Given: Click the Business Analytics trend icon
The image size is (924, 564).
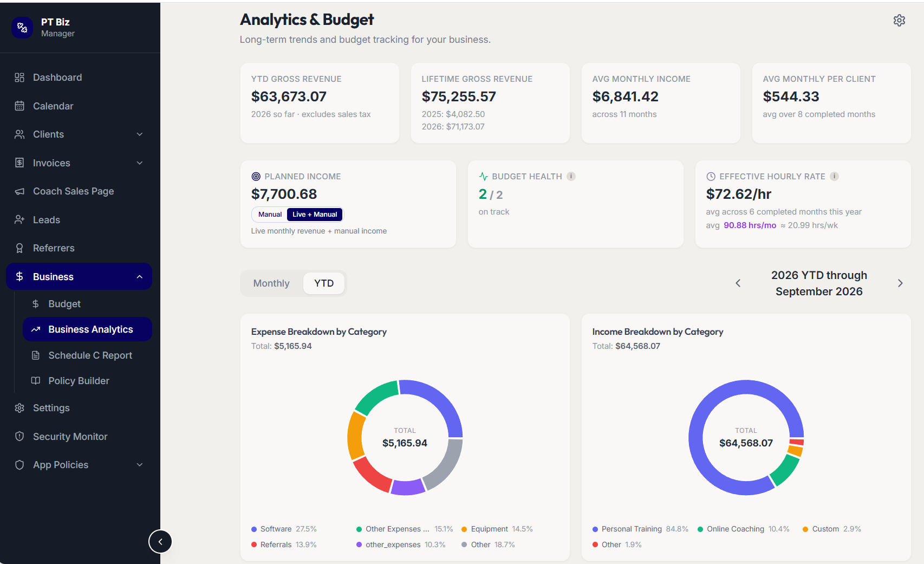Looking at the screenshot, I should coord(36,329).
